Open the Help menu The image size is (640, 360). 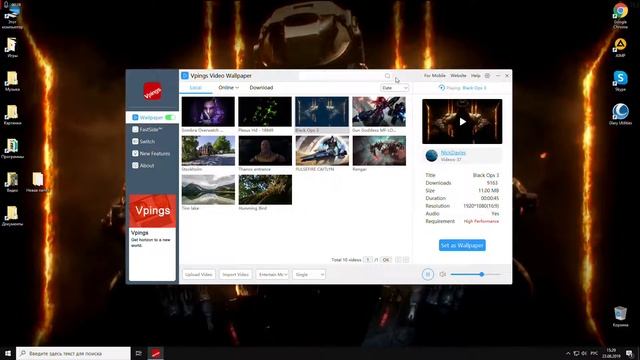point(476,76)
